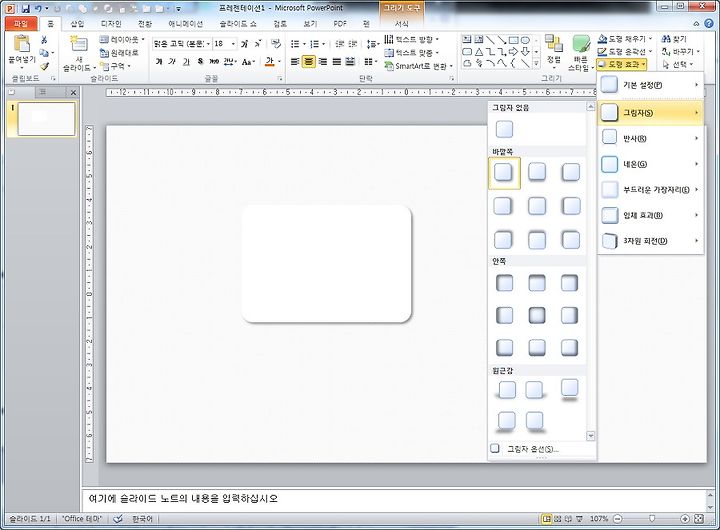Image resolution: width=720 pixels, height=530 pixels.
Task: Convert text with SmartArt로 변환
Action: point(418,66)
